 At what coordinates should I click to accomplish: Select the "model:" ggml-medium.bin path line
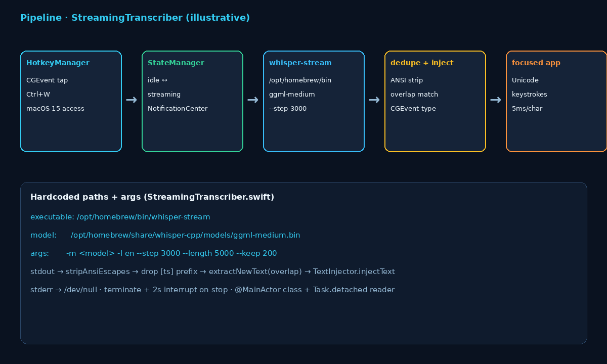coord(165,235)
